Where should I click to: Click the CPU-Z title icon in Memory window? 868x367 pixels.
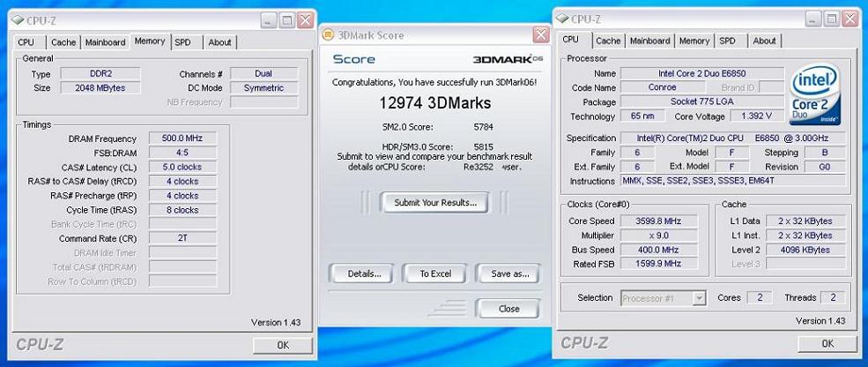pos(17,21)
